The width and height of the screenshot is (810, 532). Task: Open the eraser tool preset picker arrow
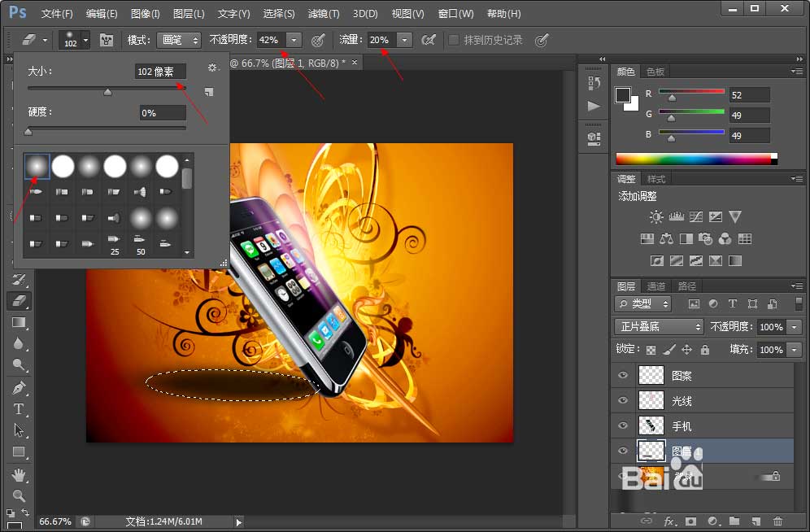(x=45, y=40)
